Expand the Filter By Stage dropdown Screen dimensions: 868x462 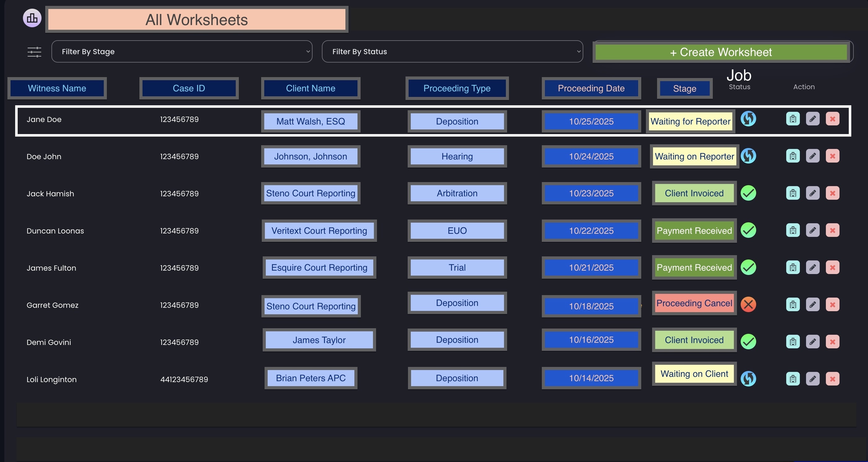click(182, 51)
